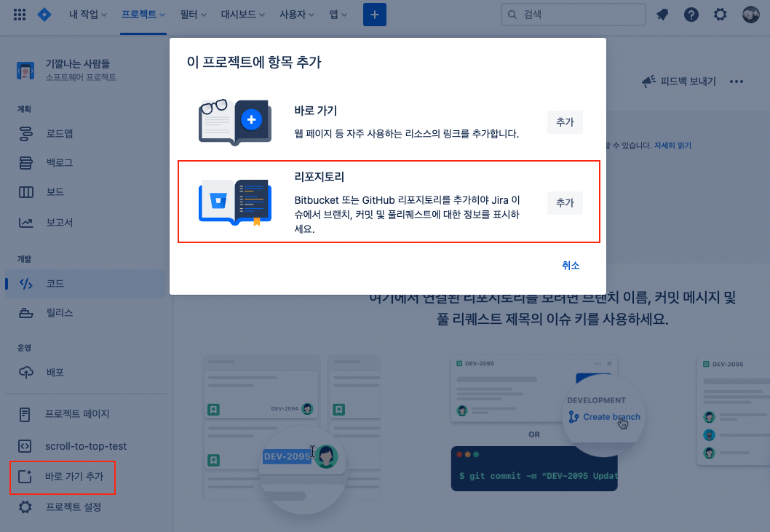
Task: Open the 사용자 dropdown
Action: pos(297,15)
